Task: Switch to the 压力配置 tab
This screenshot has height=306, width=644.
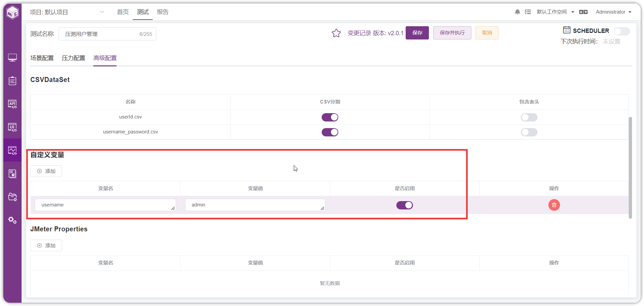Action: pos(73,58)
